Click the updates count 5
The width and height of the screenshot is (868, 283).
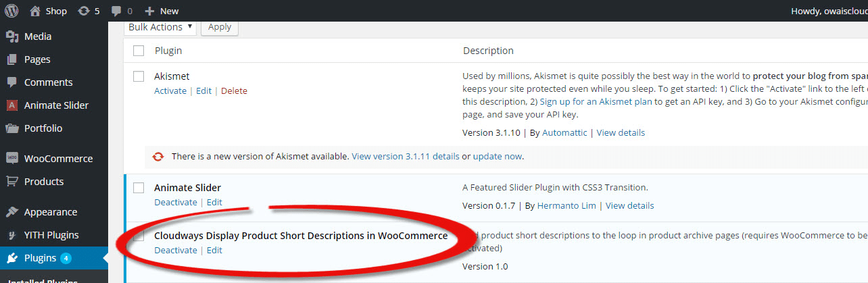click(97, 11)
